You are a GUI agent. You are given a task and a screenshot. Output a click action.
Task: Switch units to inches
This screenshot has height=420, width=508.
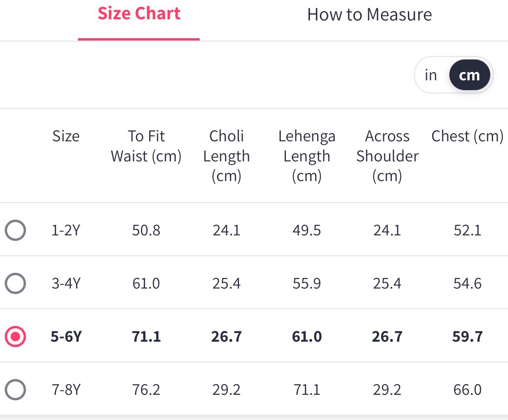[x=431, y=75]
